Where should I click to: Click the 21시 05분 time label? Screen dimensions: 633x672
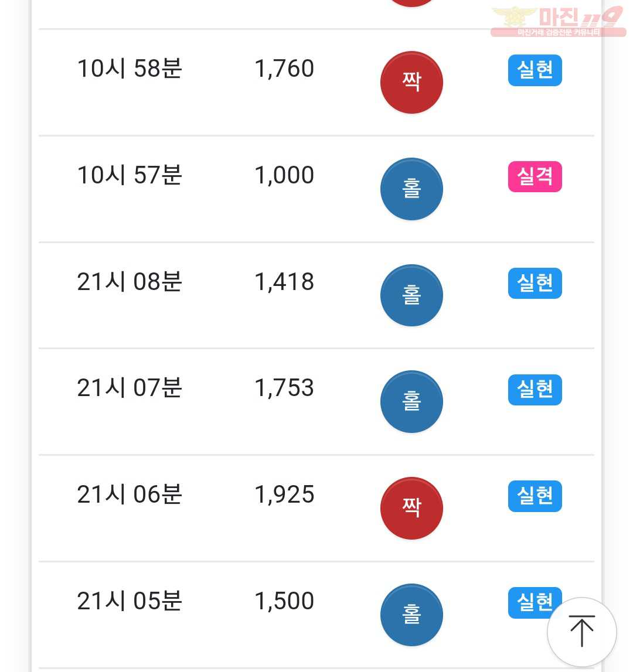coord(130,601)
